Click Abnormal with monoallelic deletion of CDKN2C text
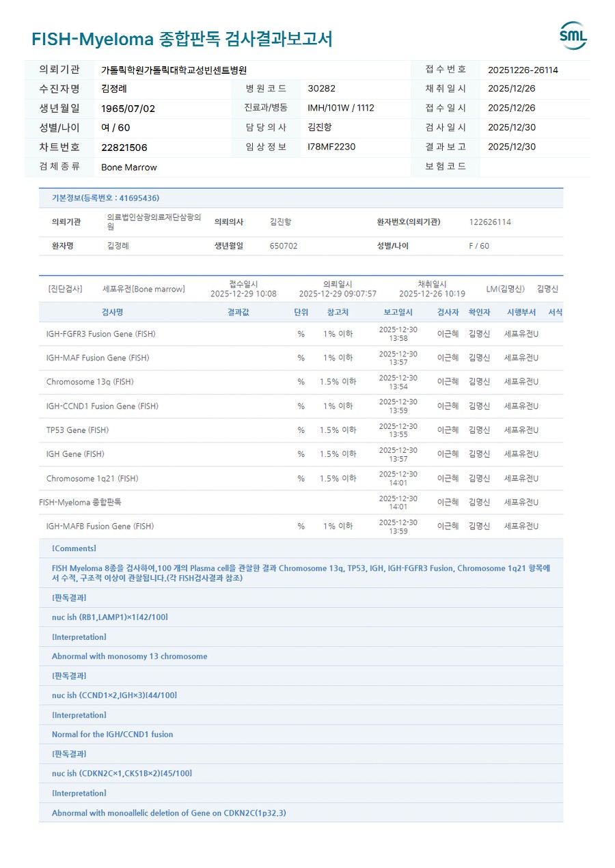Screen dimensions: 615x868 tap(169, 813)
